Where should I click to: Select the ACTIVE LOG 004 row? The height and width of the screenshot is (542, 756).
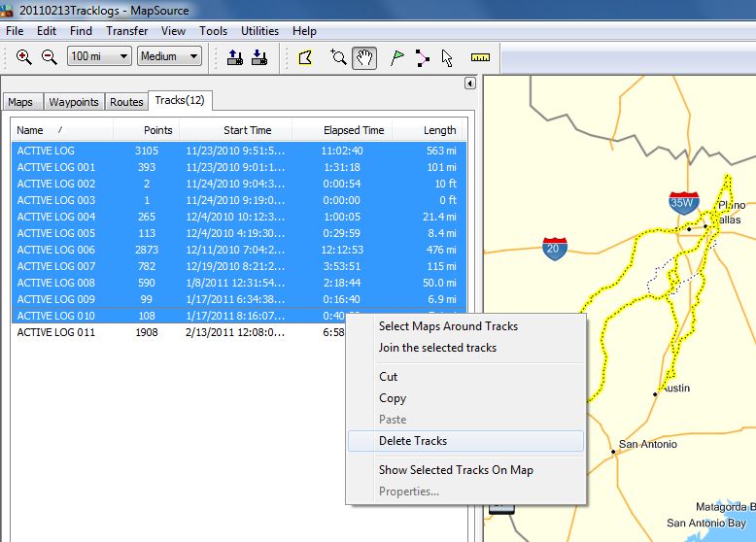(239, 217)
